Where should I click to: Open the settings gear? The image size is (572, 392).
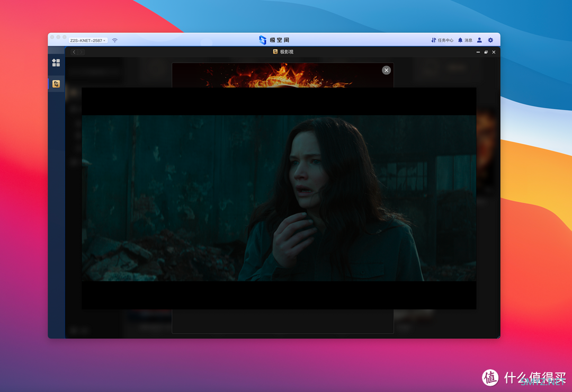click(x=490, y=40)
